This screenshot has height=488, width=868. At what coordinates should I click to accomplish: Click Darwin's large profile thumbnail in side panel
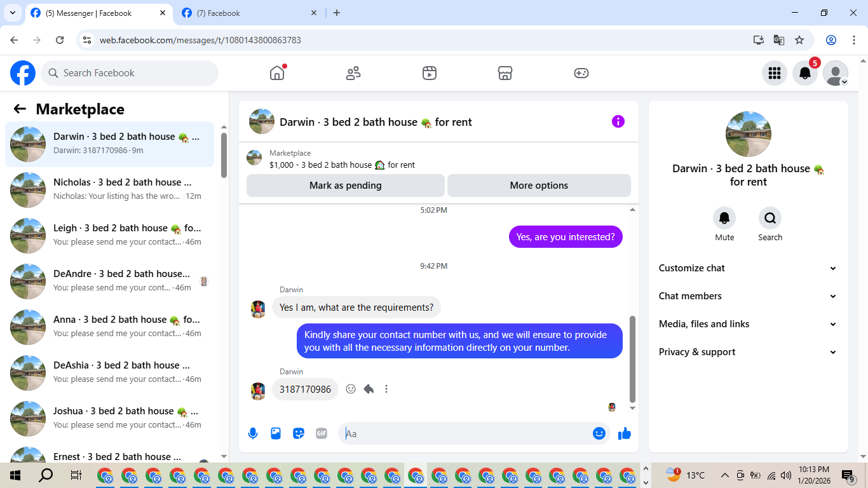point(749,134)
